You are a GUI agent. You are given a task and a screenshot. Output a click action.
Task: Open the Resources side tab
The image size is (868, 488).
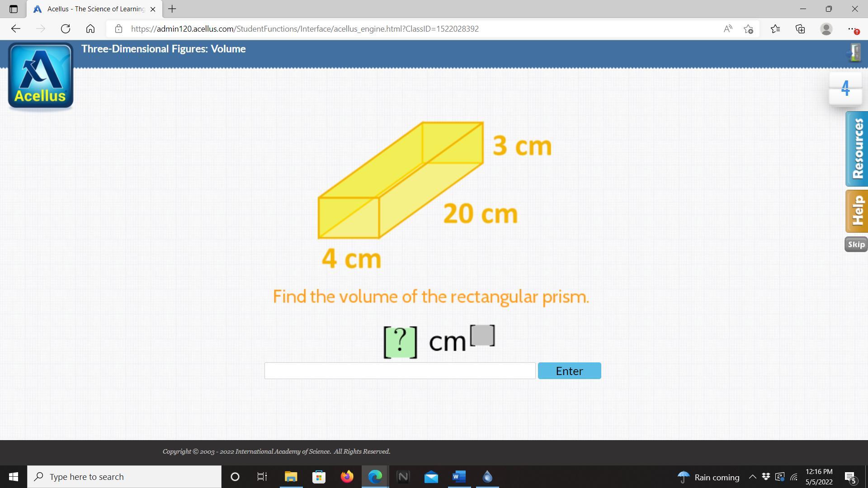pos(857,149)
